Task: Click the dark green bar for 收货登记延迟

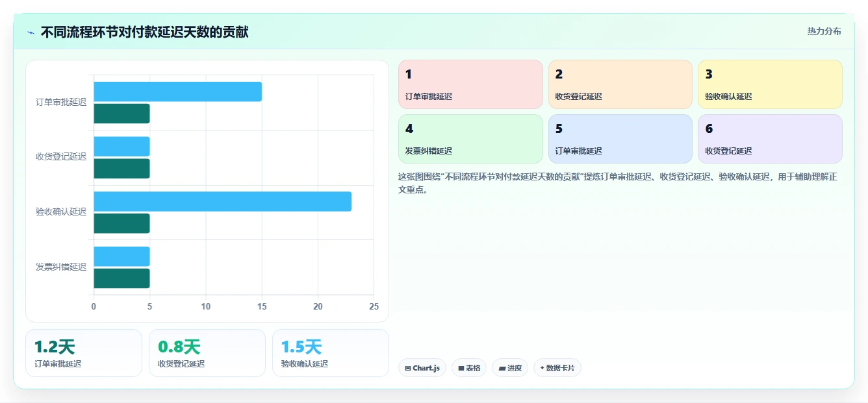Action: 122,169
